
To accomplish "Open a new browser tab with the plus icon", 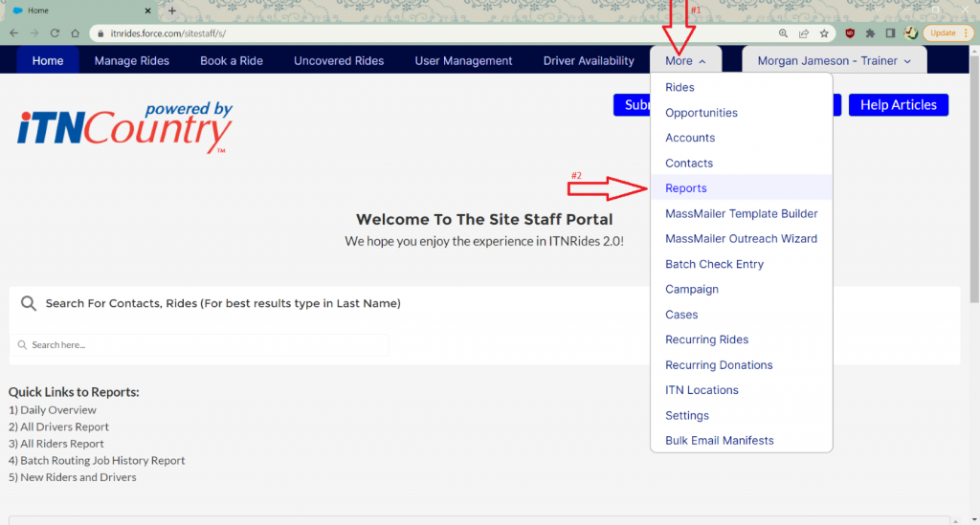I will tap(172, 11).
